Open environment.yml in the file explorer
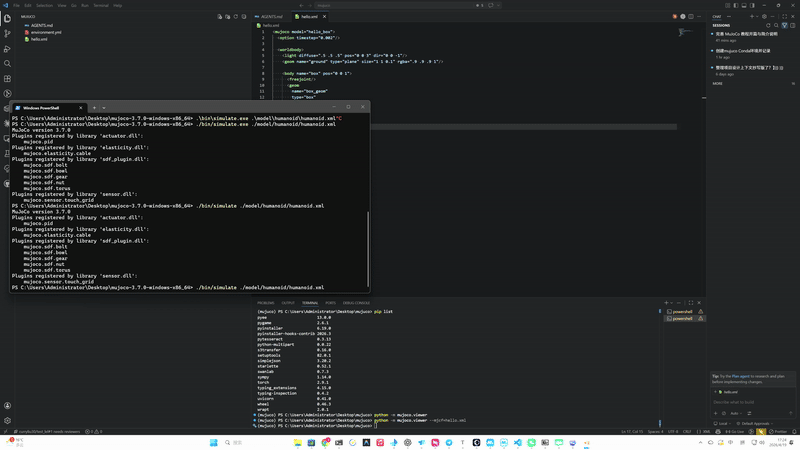 [x=45, y=32]
